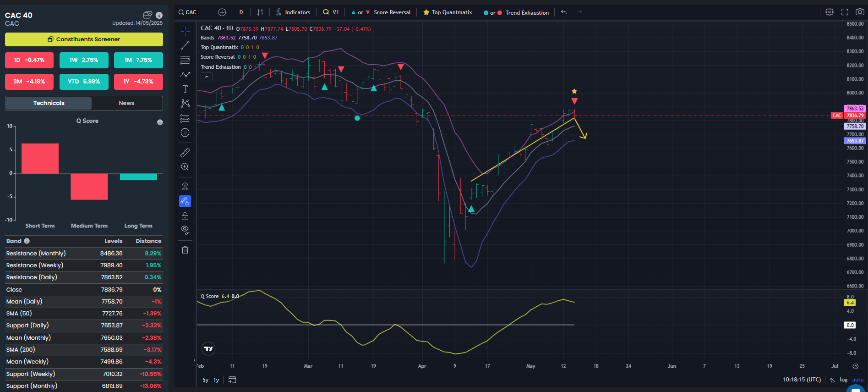Select the Trend Exhaustion indicator button
Viewport: 868px width, 392px height.
pyautogui.click(x=516, y=12)
